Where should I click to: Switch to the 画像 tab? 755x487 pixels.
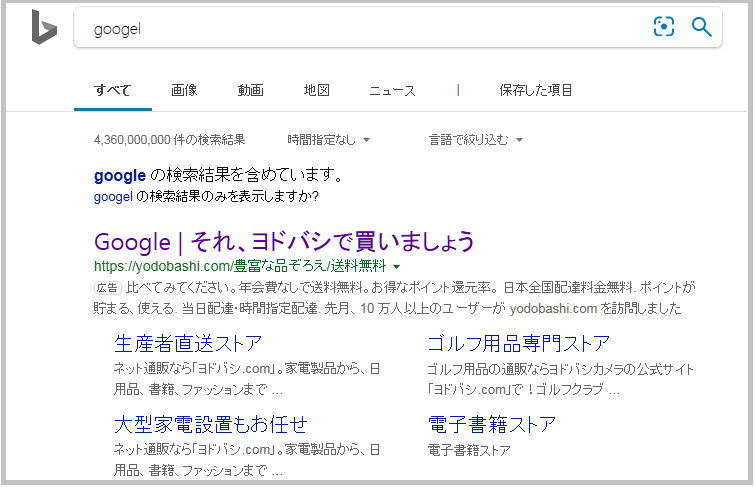184,90
